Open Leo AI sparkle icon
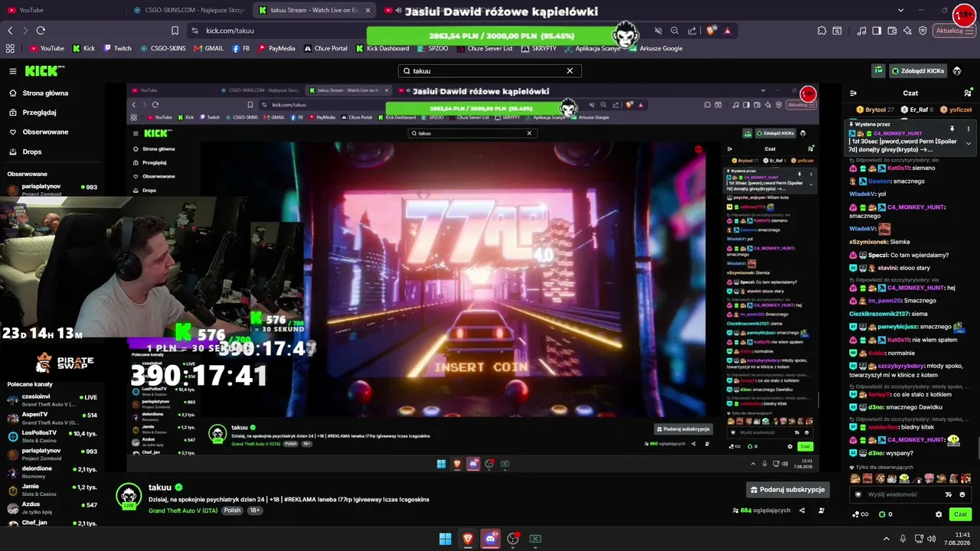This screenshot has height=551, width=980. [908, 31]
